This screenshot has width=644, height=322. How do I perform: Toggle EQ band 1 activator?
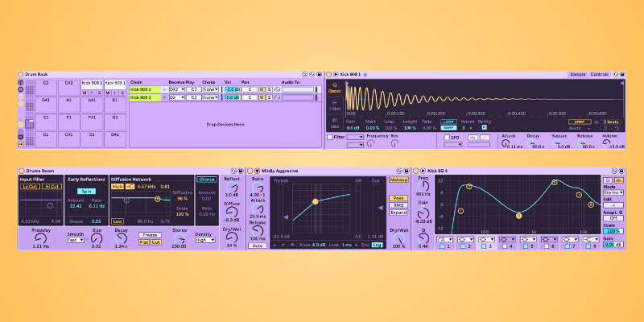[442, 246]
